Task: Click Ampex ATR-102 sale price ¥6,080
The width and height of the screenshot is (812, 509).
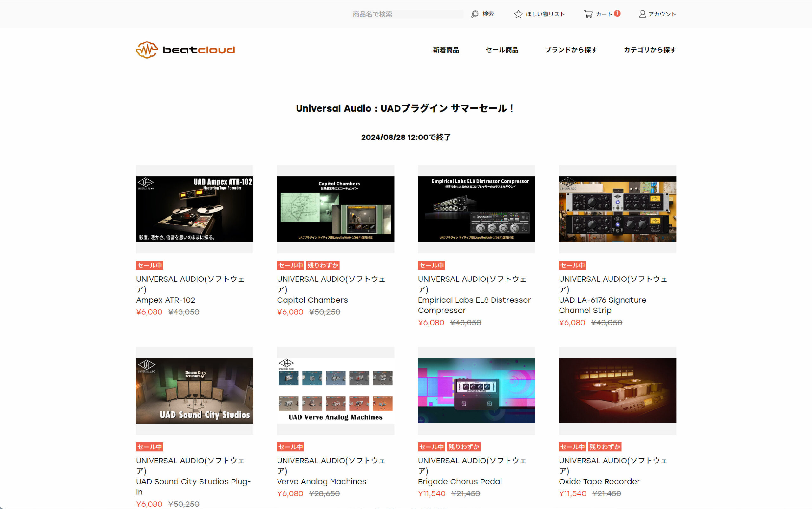Action: click(x=149, y=312)
